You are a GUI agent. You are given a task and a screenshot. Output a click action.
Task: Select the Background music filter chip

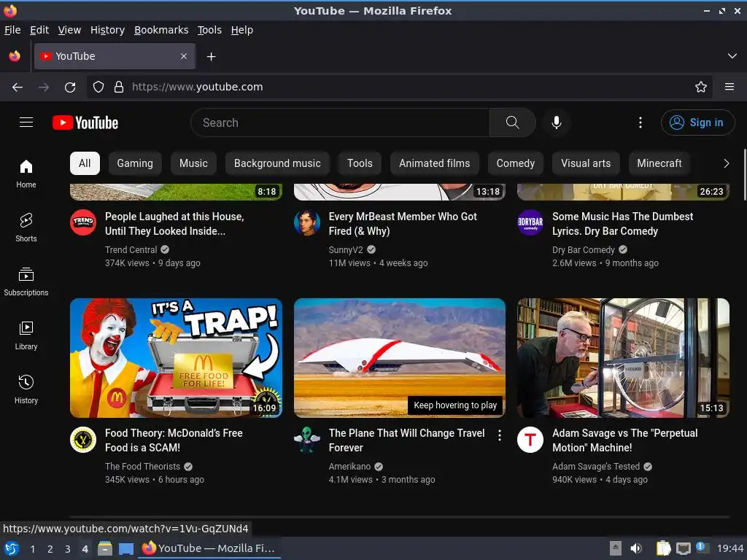pos(277,163)
